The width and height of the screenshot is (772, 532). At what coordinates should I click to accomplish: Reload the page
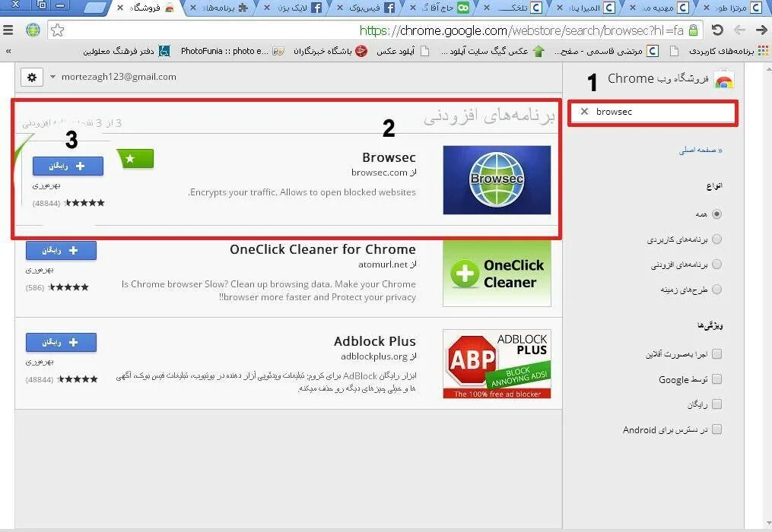click(x=717, y=30)
